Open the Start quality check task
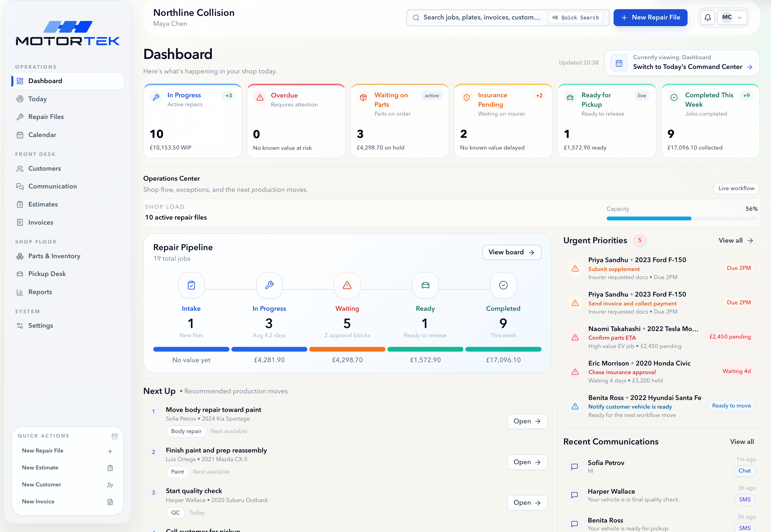The image size is (771, 532). 527,503
